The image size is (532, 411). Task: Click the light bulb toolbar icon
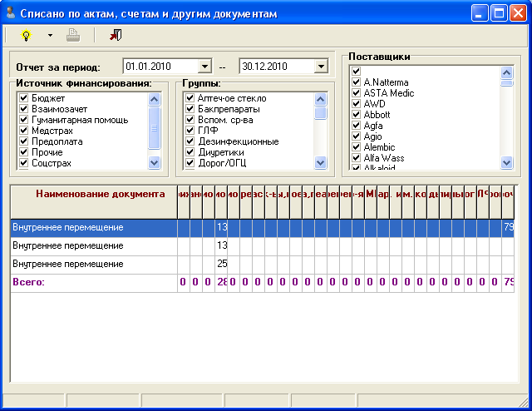click(25, 35)
